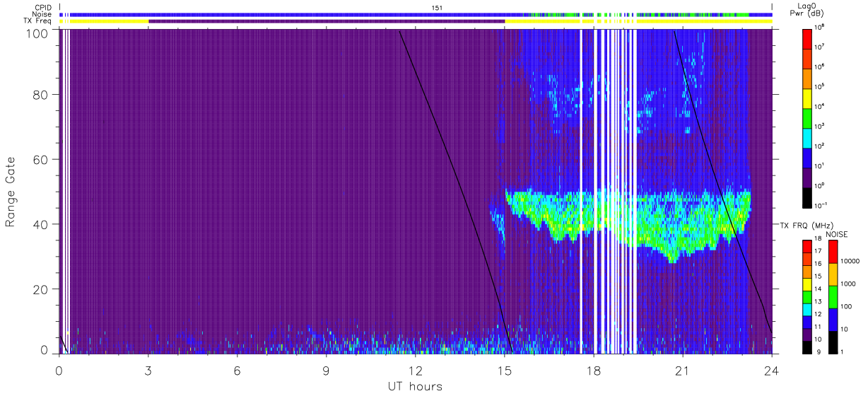868x401 pixels.
Task: Click y-axis tick label '100'
Action: [x=38, y=33]
